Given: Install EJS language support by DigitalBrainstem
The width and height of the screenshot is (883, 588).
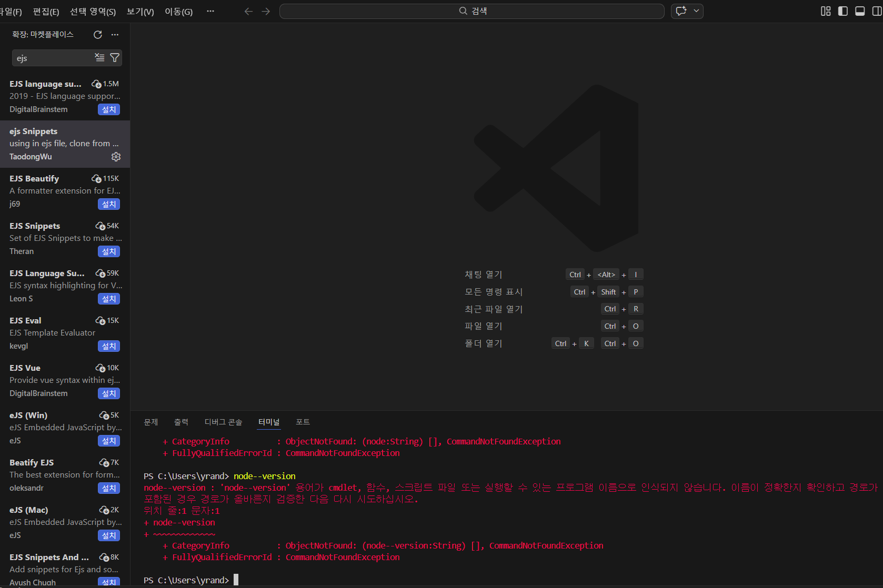Looking at the screenshot, I should click(109, 109).
